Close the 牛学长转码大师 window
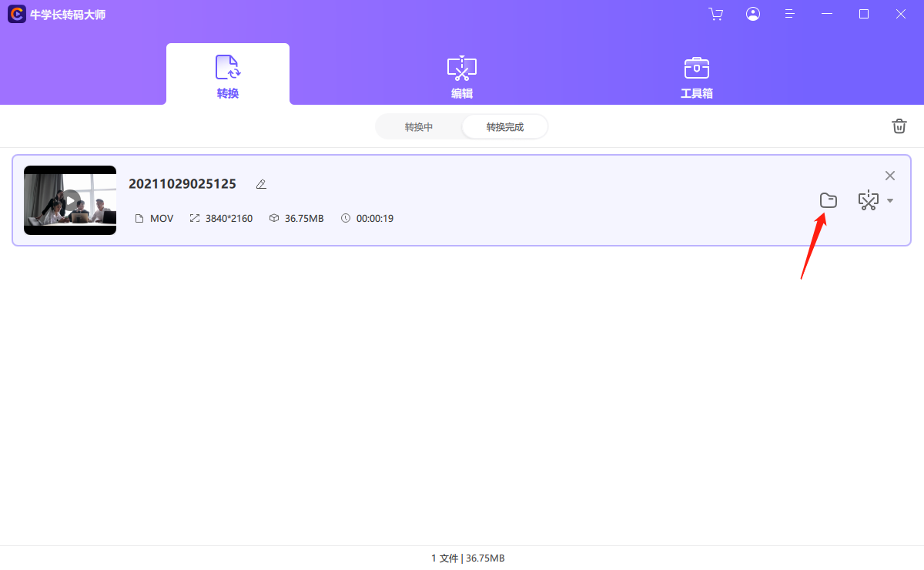 [901, 14]
